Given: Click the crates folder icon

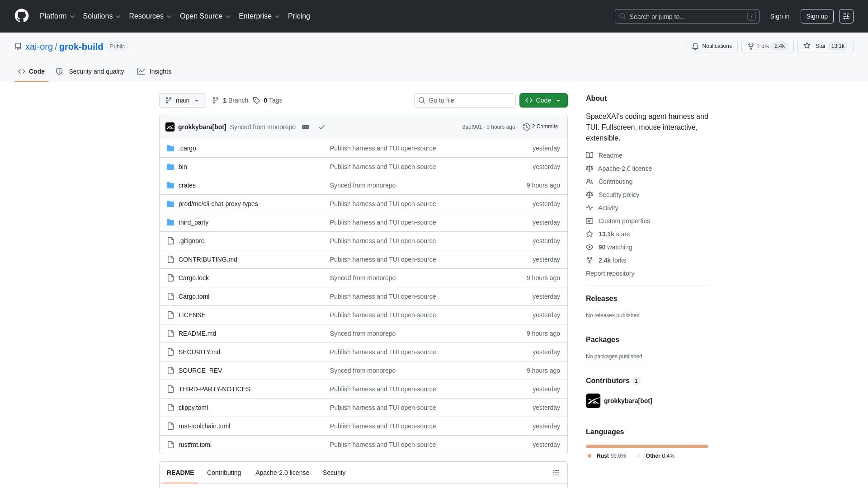Looking at the screenshot, I should (x=170, y=185).
